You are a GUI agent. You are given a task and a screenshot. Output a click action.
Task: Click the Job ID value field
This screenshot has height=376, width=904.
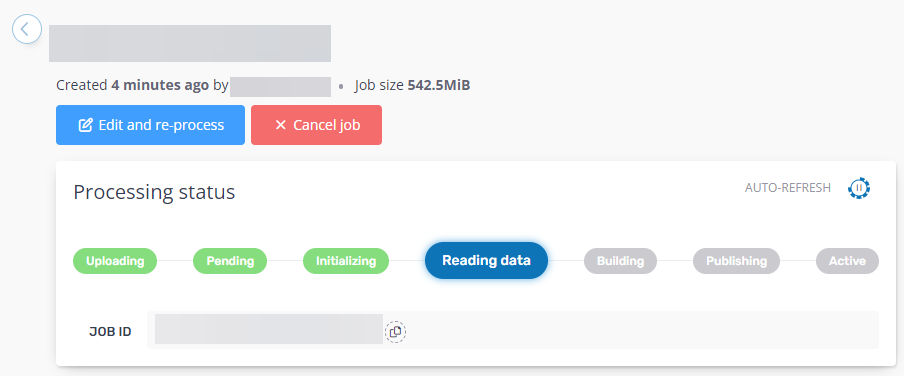[513, 330]
